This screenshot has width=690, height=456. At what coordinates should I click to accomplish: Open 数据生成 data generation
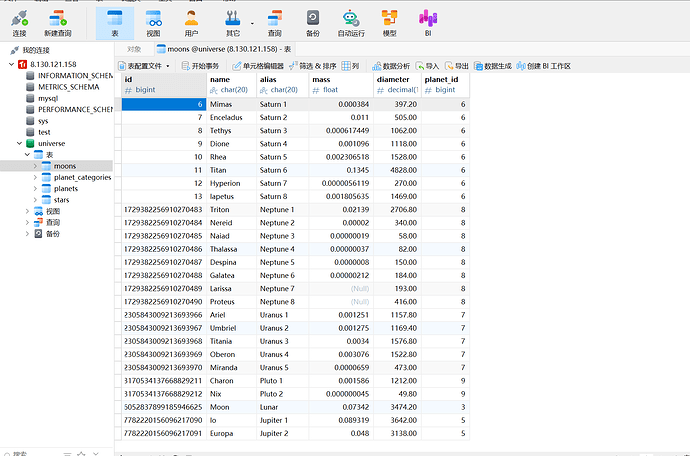(493, 66)
